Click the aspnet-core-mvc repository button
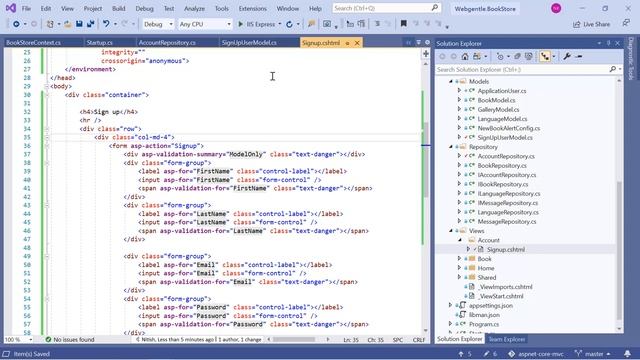This screenshot has height=360, width=640. click(536, 354)
